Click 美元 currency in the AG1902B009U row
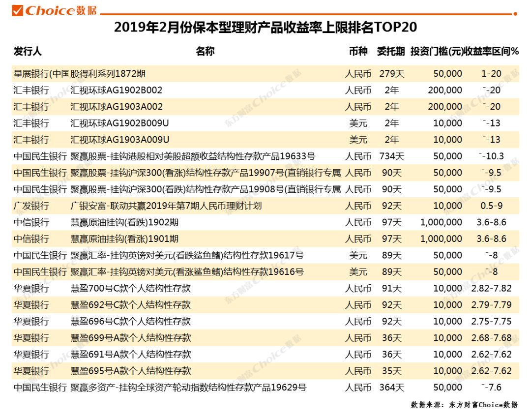 point(359,123)
